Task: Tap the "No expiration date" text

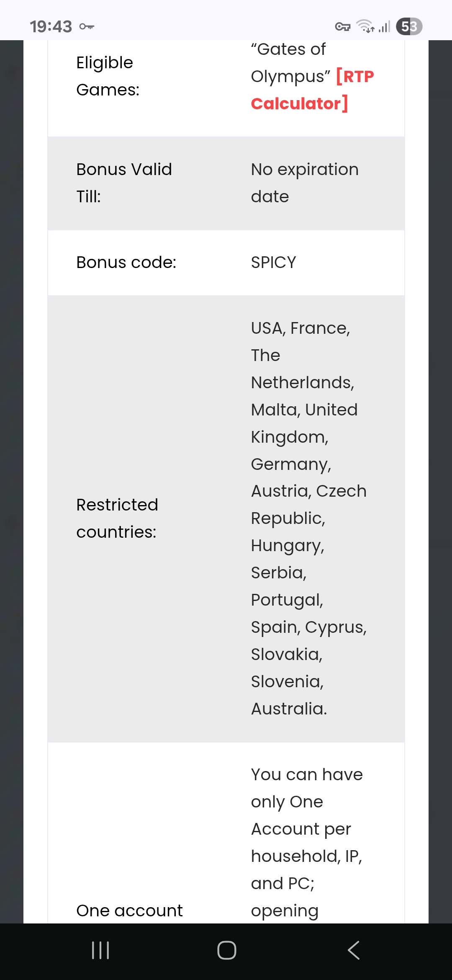Action: [305, 183]
